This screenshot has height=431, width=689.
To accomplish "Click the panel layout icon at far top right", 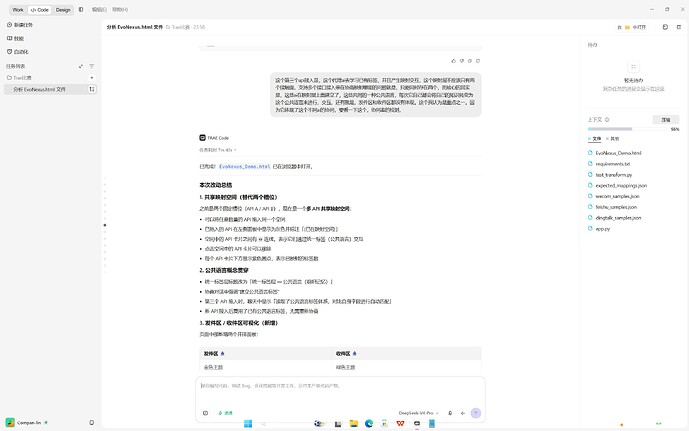I will coord(678,27).
